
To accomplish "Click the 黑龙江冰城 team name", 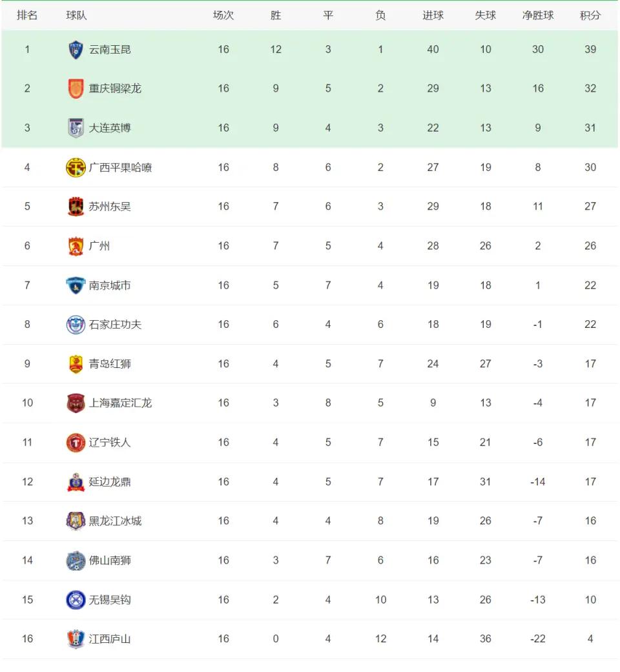I will click(115, 521).
